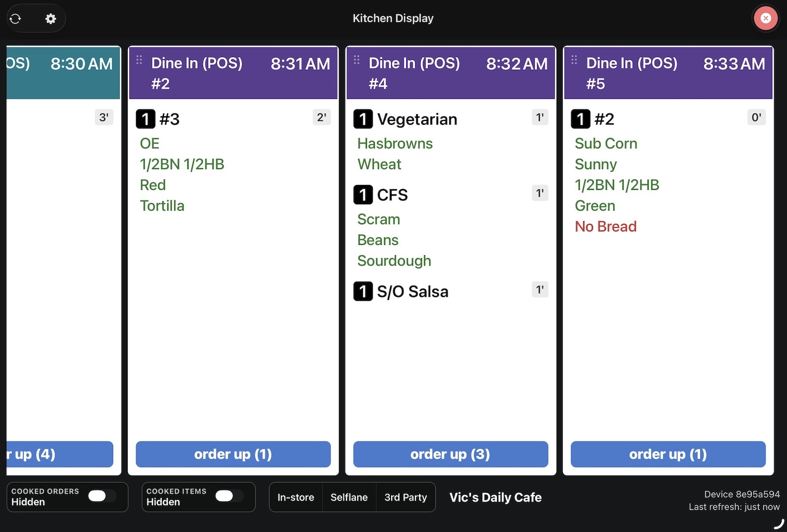Viewport: 787px width, 532px height.
Task: Click the drag handle on ticket #2
Action: 139,60
